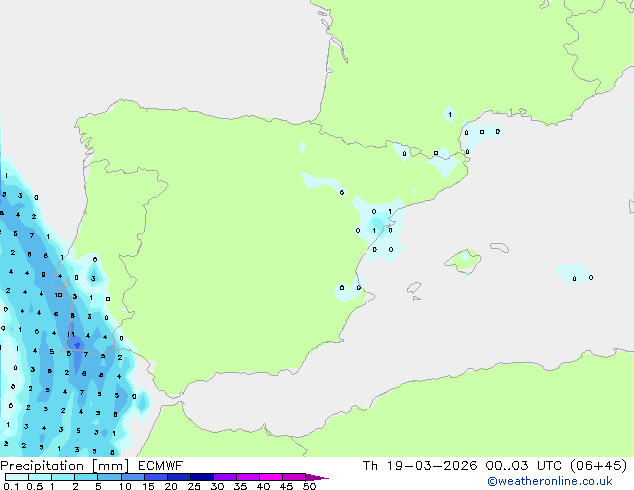Click the '35' legend scale label
Viewport: 634px width, 490px height.
coord(240,486)
